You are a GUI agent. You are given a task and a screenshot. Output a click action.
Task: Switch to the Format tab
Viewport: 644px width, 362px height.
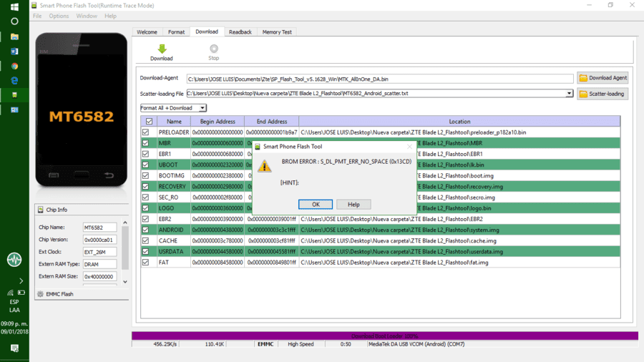click(x=176, y=32)
